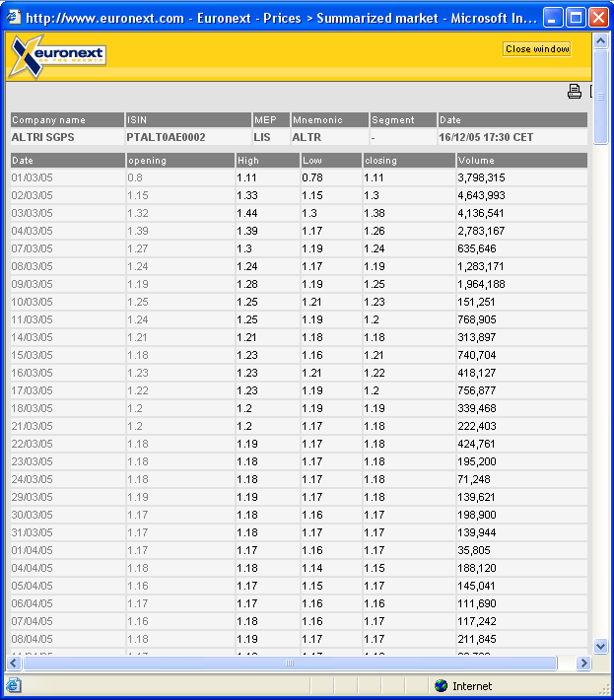The image size is (614, 700).
Task: Click the Segment column header
Action: point(403,120)
